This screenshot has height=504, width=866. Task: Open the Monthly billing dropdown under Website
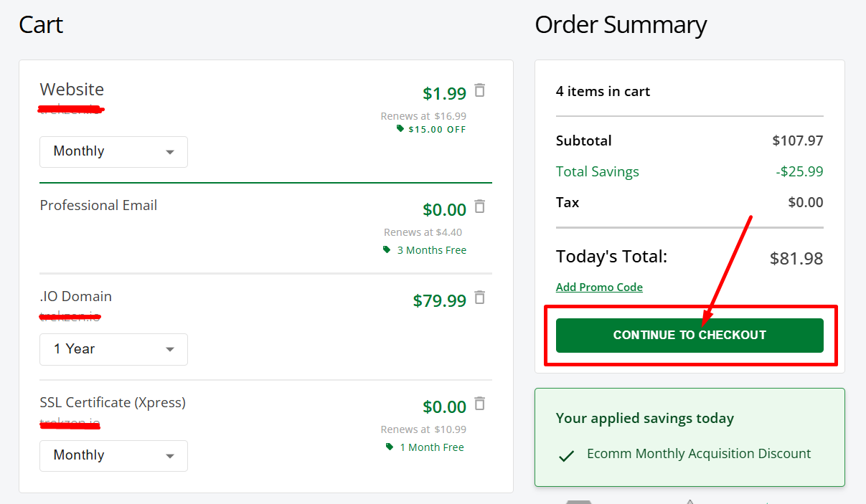click(113, 151)
